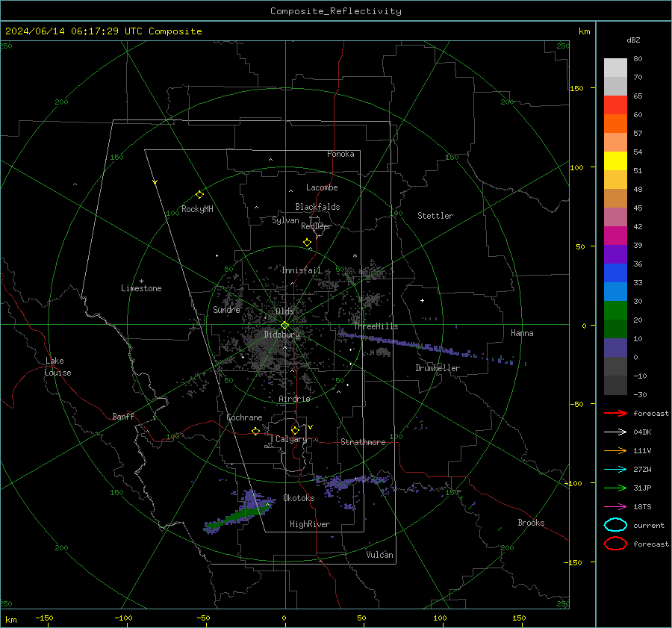Click the Okotoks label
The width and height of the screenshot is (672, 628).
[x=299, y=498]
